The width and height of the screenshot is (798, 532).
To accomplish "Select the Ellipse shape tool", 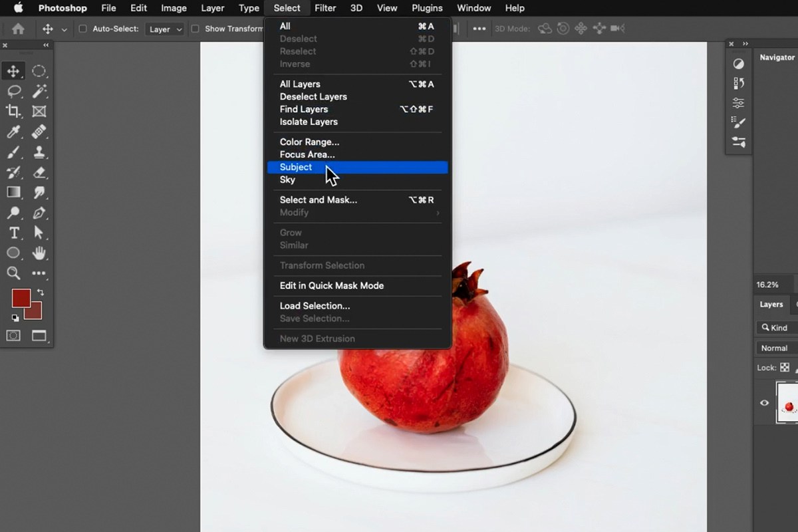I will (x=13, y=253).
